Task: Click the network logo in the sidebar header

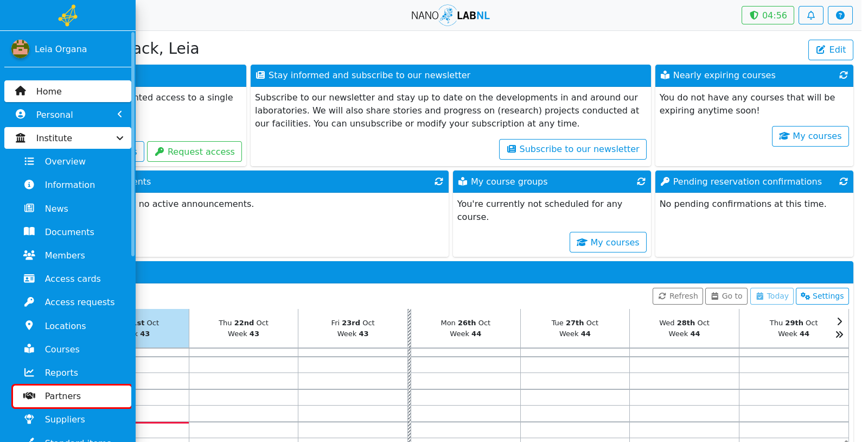Action: click(x=68, y=15)
